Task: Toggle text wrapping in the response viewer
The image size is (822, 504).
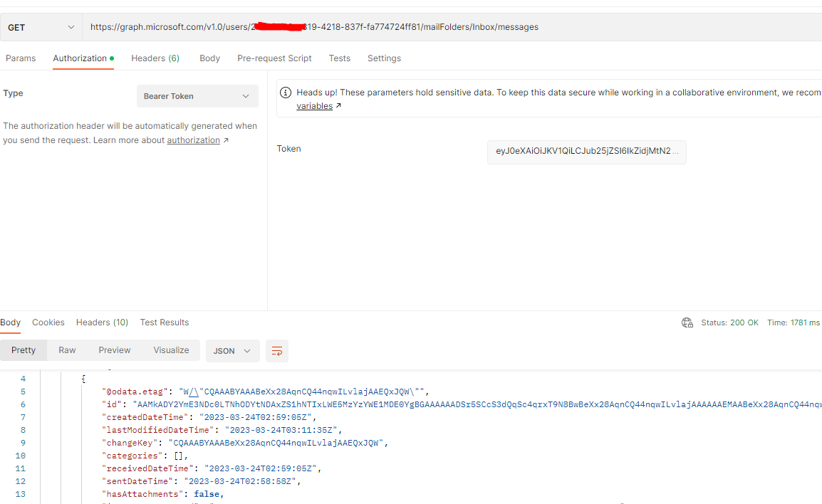Action: pos(276,350)
